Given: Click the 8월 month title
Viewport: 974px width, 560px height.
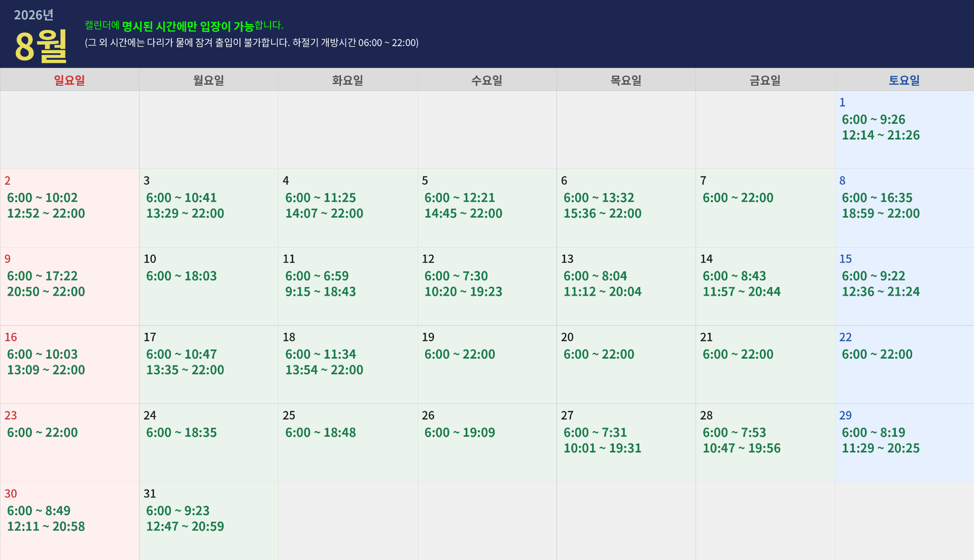Looking at the screenshot, I should [41, 46].
